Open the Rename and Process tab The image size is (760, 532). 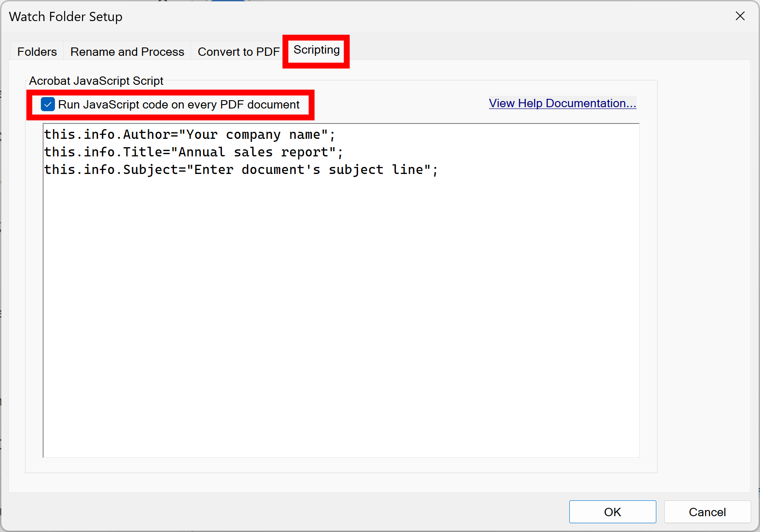click(127, 51)
